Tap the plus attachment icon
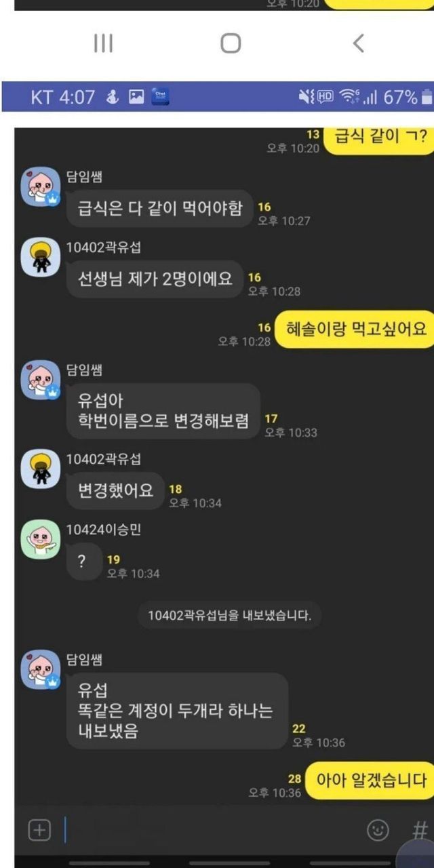The image size is (434, 868). coord(39,830)
